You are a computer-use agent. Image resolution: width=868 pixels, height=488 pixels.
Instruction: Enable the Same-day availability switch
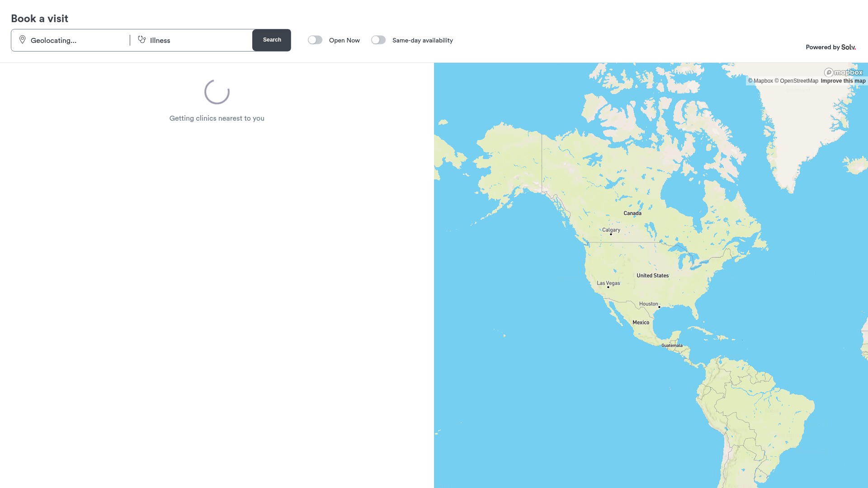[x=378, y=40]
